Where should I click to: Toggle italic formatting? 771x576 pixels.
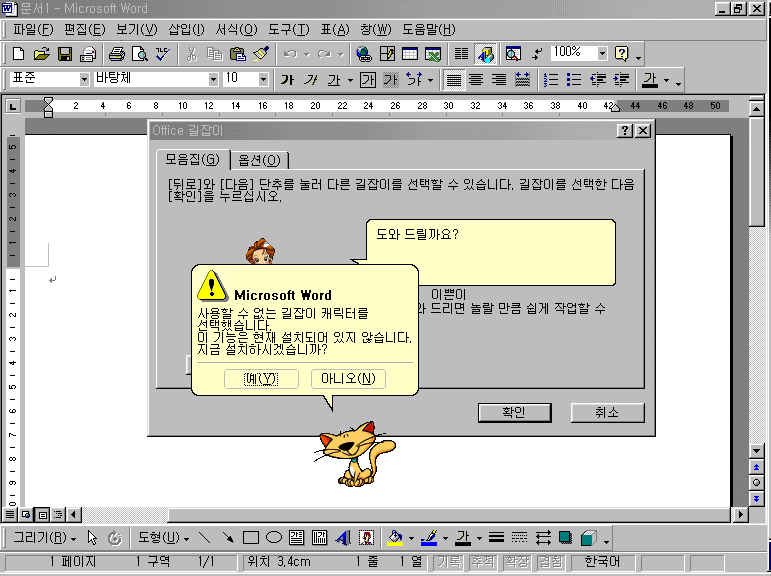pyautogui.click(x=310, y=80)
